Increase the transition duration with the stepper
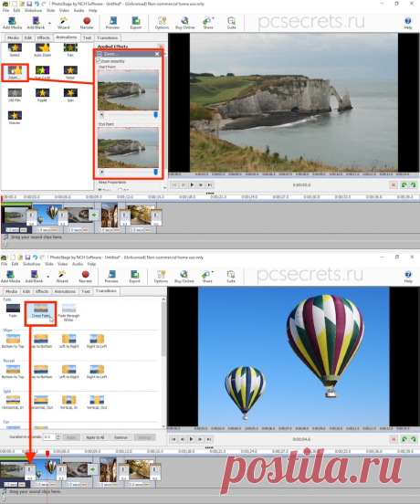This screenshot has height=504, width=420. [58, 436]
